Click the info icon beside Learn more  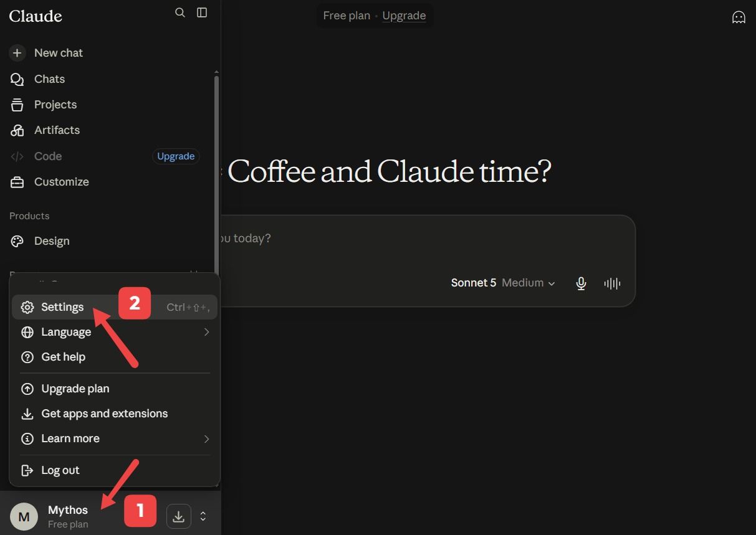[x=27, y=438]
